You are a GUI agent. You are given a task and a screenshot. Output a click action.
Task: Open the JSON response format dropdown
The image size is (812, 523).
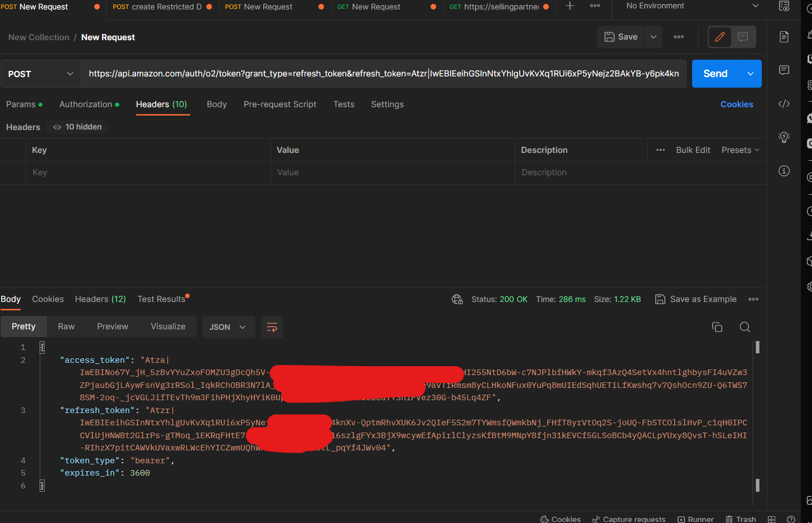click(229, 327)
